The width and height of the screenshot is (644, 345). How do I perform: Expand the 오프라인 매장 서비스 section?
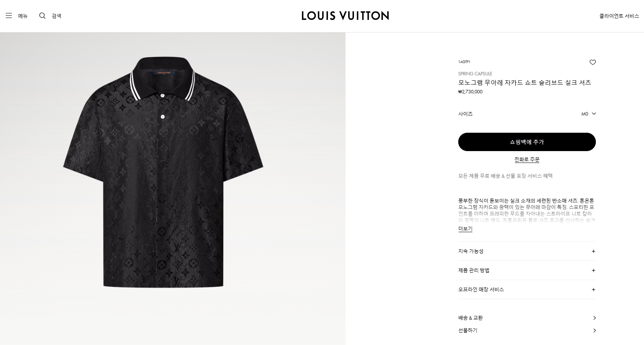pos(527,290)
